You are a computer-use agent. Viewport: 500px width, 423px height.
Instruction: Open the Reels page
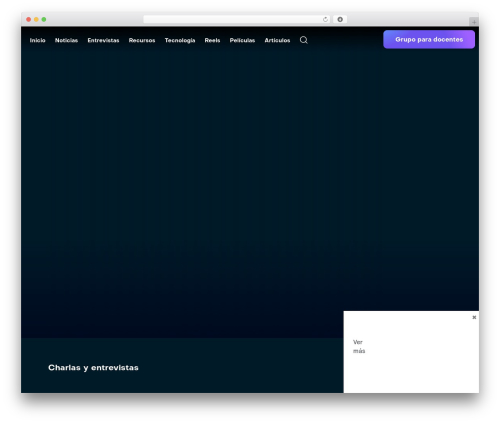click(x=212, y=40)
